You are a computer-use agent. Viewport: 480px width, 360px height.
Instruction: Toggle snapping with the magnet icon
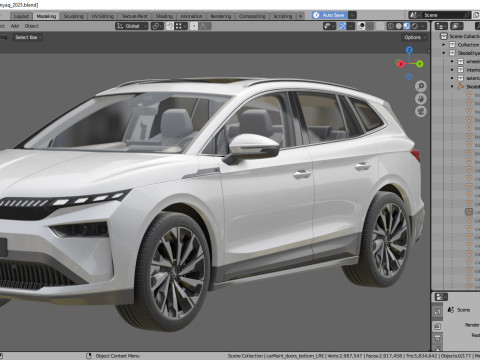[170, 26]
